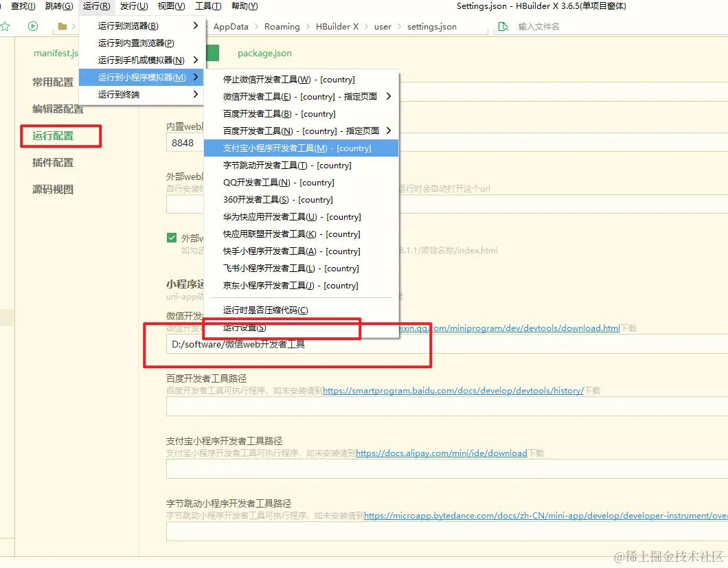This screenshot has width=728, height=568.
Task: Open the docs.alipay.com mini ide link
Action: click(x=442, y=453)
